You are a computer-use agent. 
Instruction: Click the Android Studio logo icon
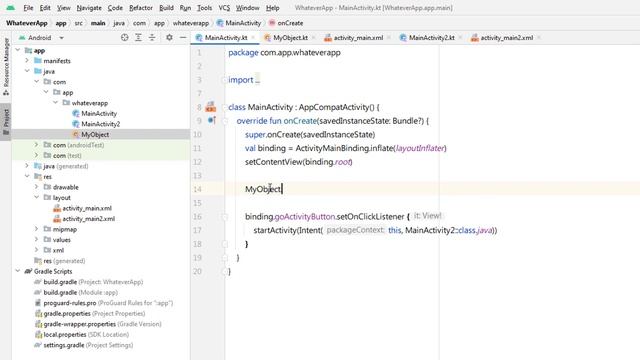(x=10, y=8)
